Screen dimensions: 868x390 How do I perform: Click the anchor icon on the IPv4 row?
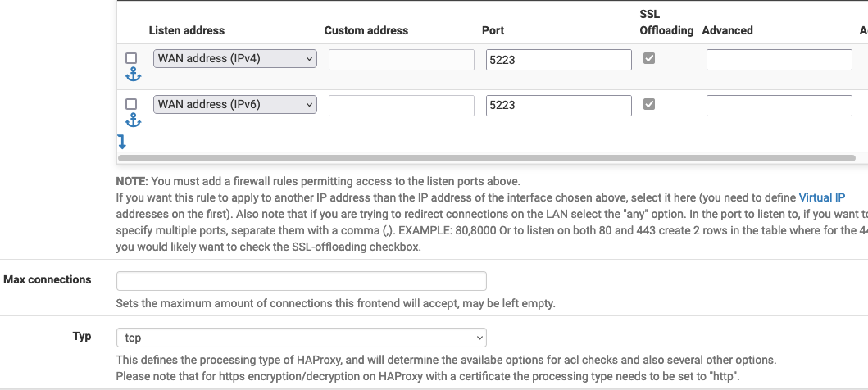pyautogui.click(x=133, y=75)
